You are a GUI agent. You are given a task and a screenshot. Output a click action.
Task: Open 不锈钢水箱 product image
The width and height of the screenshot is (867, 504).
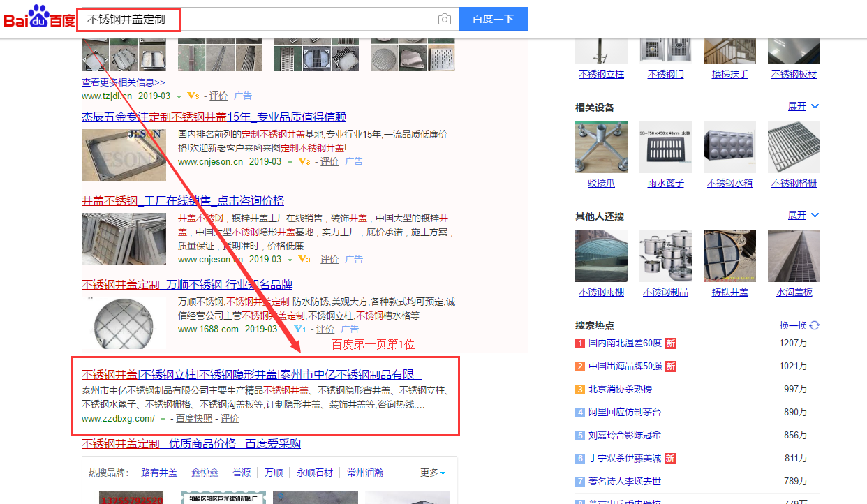click(729, 147)
